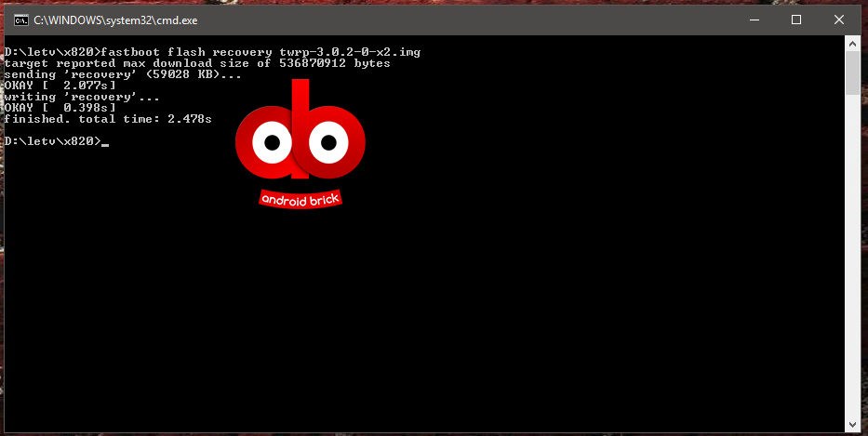Screen dimensions: 868x436
Task: Click the 'finished. total time: 2.478s' line
Action: [x=108, y=119]
